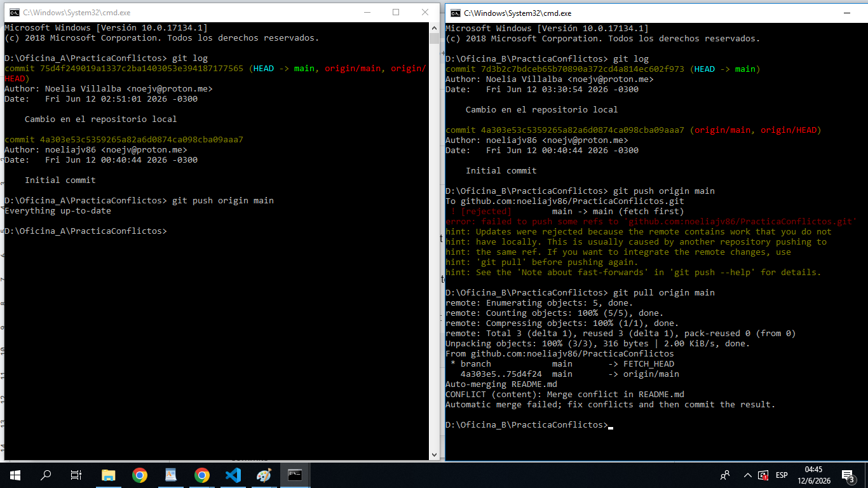Image resolution: width=868 pixels, height=488 pixels.
Task: Click 'origin/main, origin/HEAD' label in Oficina_B
Action: coord(756,130)
